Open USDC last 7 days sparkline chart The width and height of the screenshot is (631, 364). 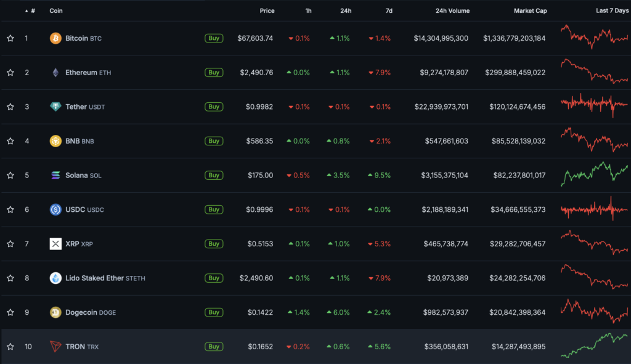click(x=594, y=209)
